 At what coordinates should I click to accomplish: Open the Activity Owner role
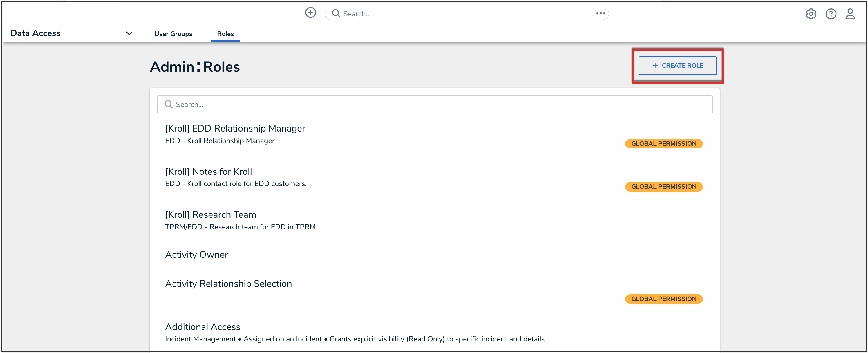196,255
